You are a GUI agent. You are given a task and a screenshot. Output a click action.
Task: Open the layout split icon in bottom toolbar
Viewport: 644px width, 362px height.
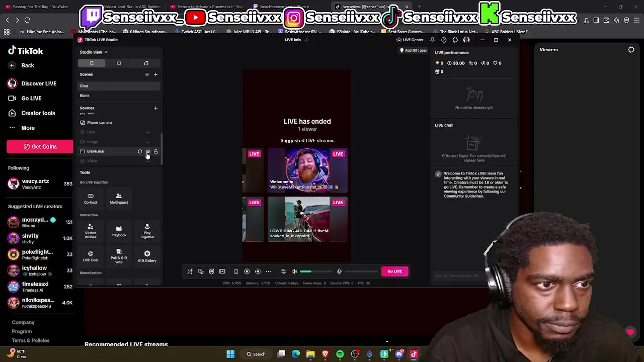point(222,271)
